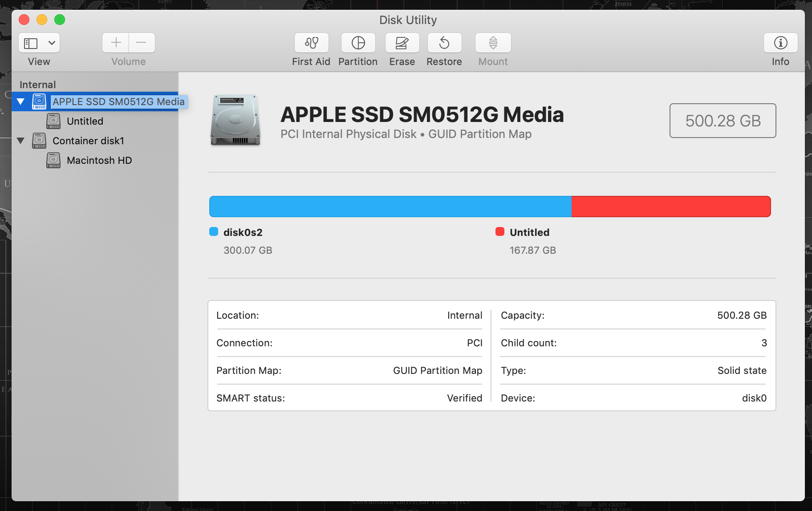Click the Untitled legend label
812x511 pixels.
(x=530, y=232)
